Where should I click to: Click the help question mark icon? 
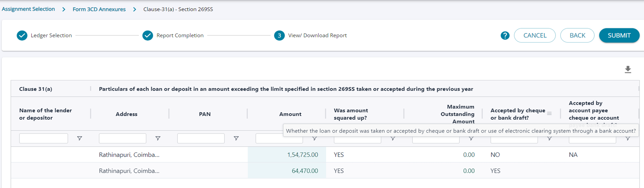click(x=505, y=36)
